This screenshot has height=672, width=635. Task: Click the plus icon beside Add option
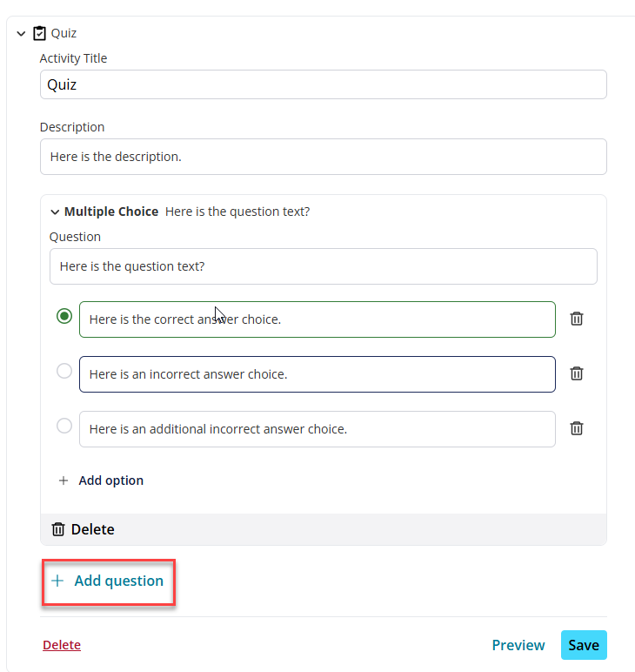[63, 480]
